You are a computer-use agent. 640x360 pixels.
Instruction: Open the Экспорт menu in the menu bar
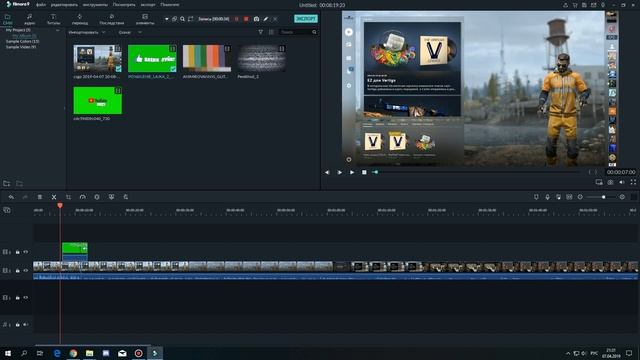click(148, 5)
